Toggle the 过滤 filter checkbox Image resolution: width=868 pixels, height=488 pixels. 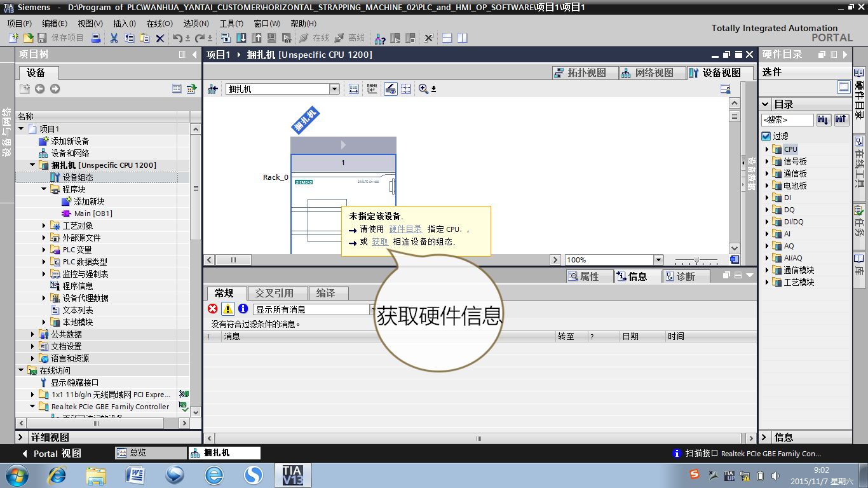766,136
